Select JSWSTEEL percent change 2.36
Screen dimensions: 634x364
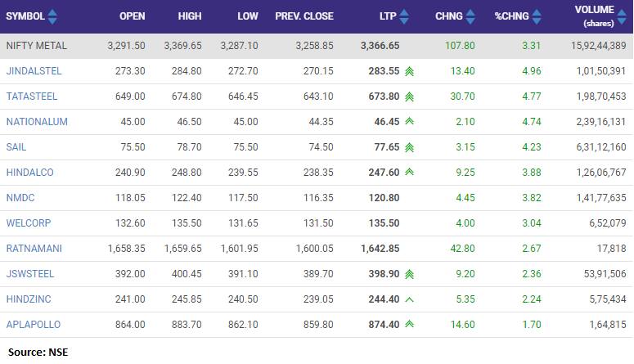(531, 274)
